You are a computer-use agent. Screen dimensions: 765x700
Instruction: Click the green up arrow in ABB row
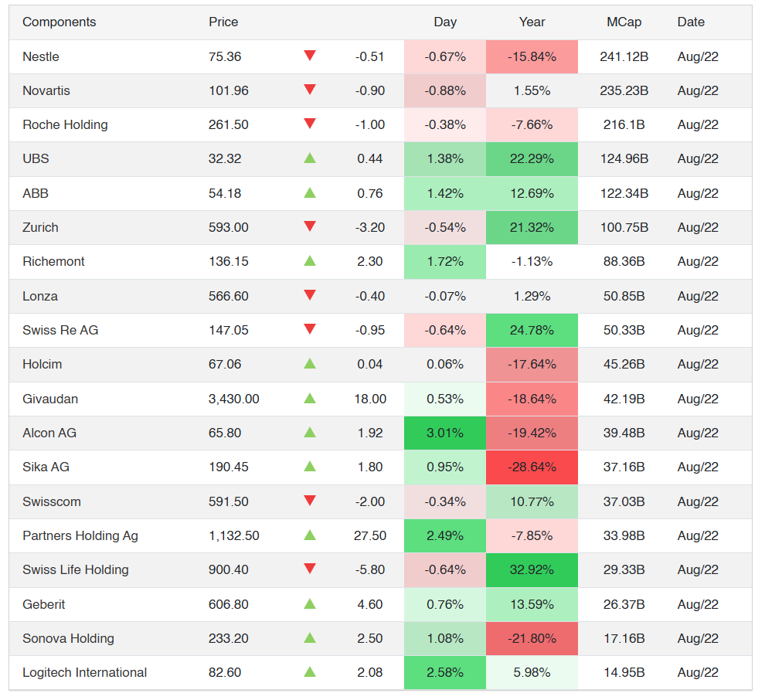(310, 192)
